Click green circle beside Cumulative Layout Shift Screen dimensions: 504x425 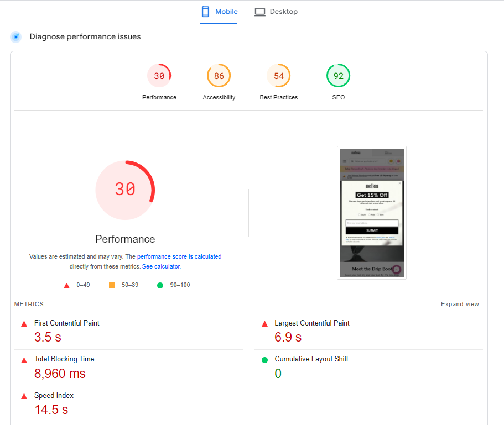(x=264, y=360)
